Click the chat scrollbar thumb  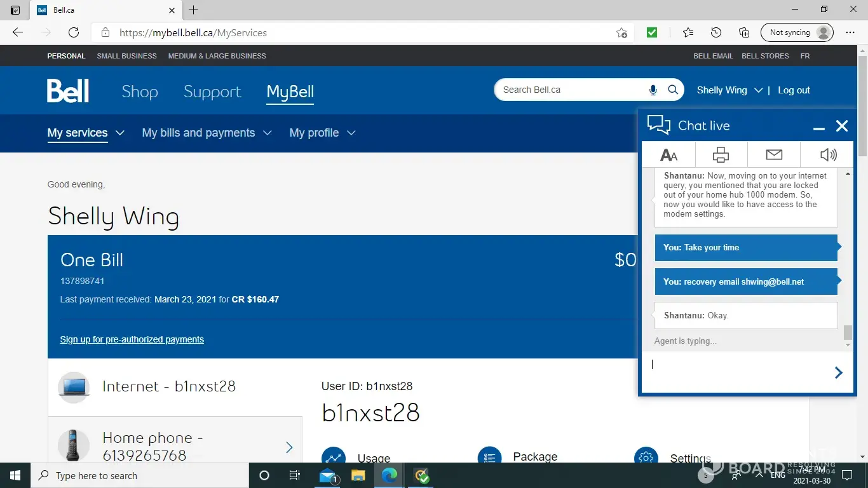(848, 333)
